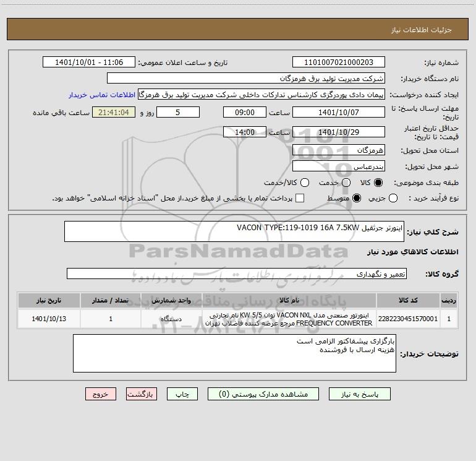This screenshot has width=476, height=461.
Task: Click the unit cell دستگاه
Action: point(171,319)
